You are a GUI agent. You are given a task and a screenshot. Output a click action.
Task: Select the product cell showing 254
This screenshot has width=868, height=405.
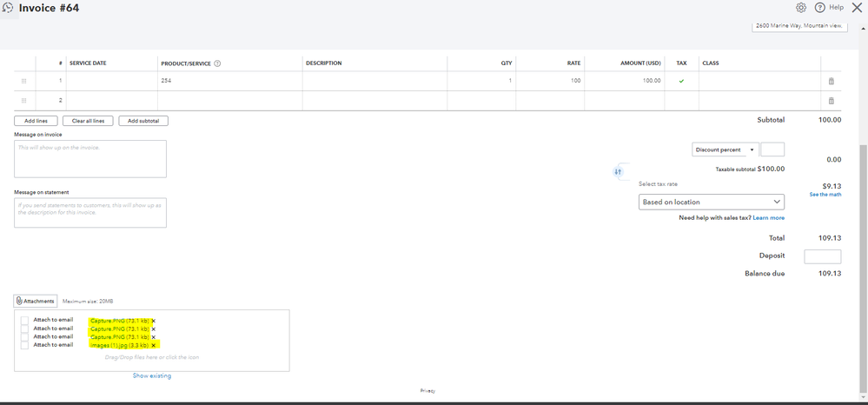[229, 81]
